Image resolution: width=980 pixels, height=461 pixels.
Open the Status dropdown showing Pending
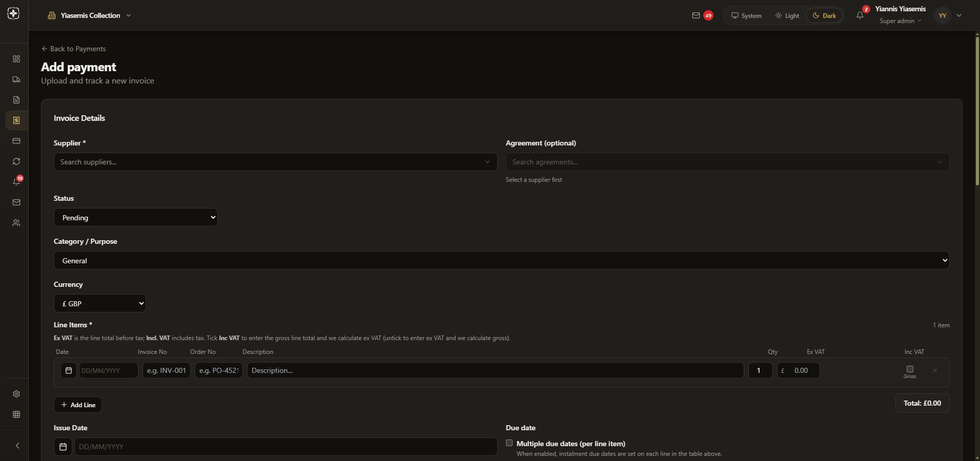coord(136,217)
